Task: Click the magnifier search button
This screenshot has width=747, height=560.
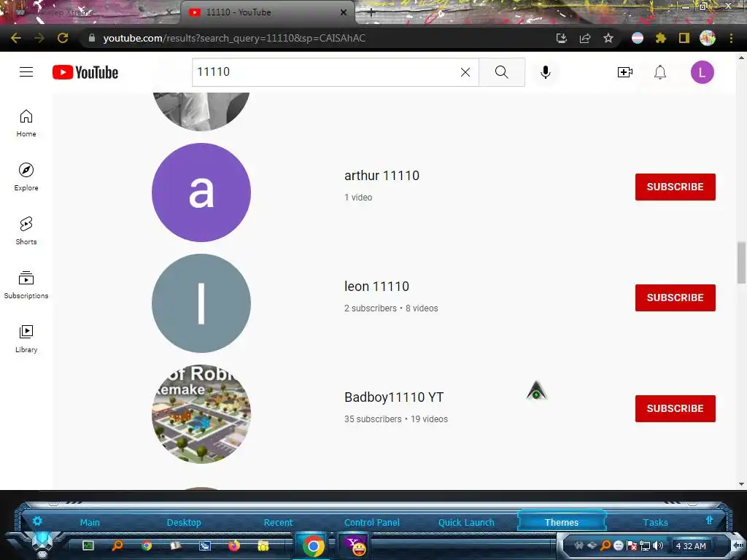Action: 502,72
